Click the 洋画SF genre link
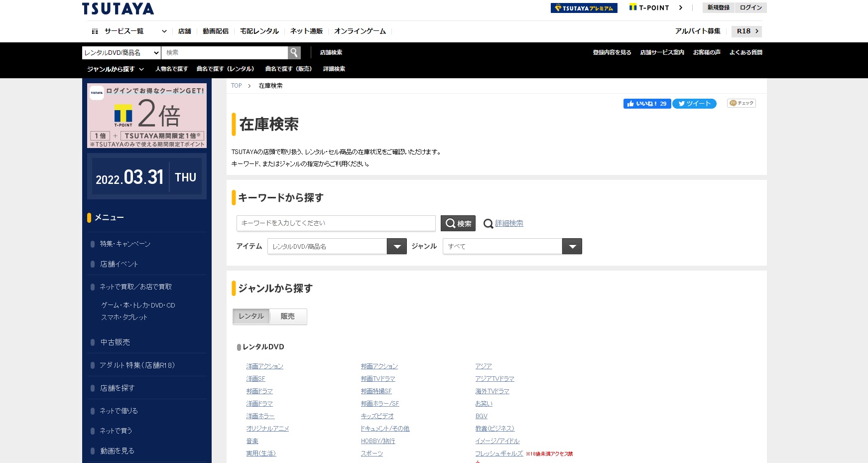The height and width of the screenshot is (463, 868). point(255,379)
